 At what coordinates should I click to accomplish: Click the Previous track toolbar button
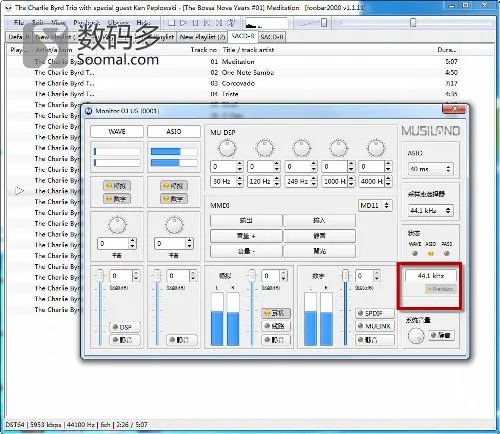coord(207,23)
